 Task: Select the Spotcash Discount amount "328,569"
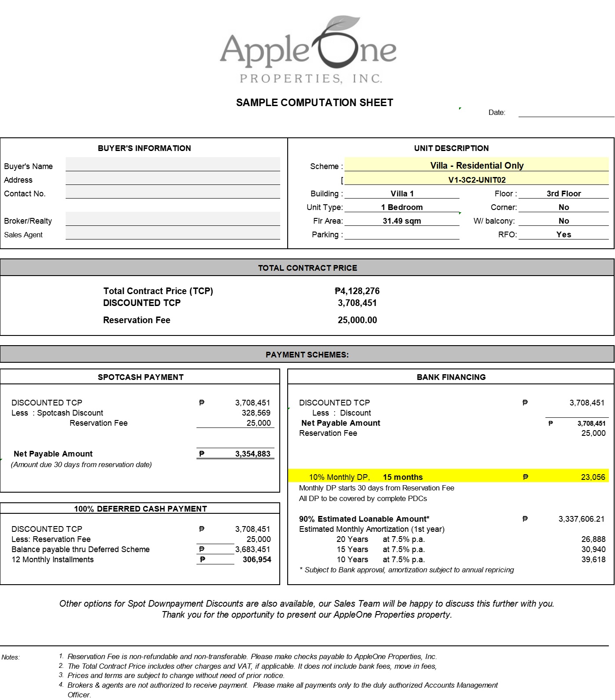256,413
